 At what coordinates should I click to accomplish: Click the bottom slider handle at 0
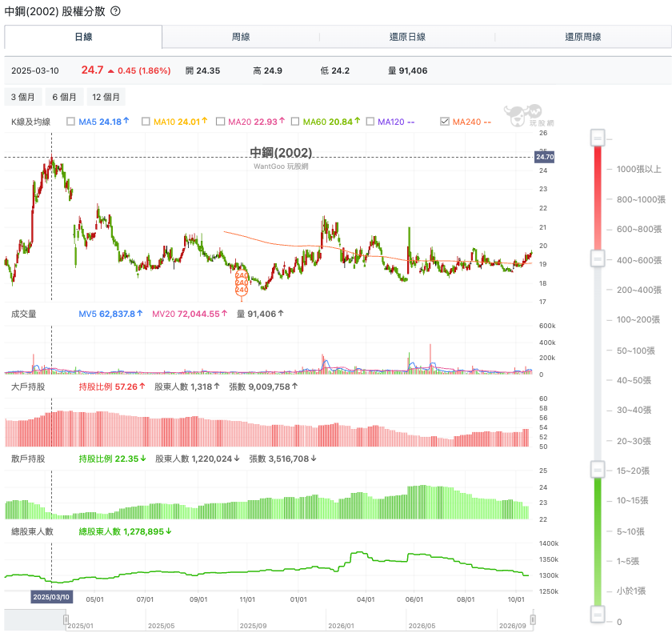pyautogui.click(x=598, y=615)
